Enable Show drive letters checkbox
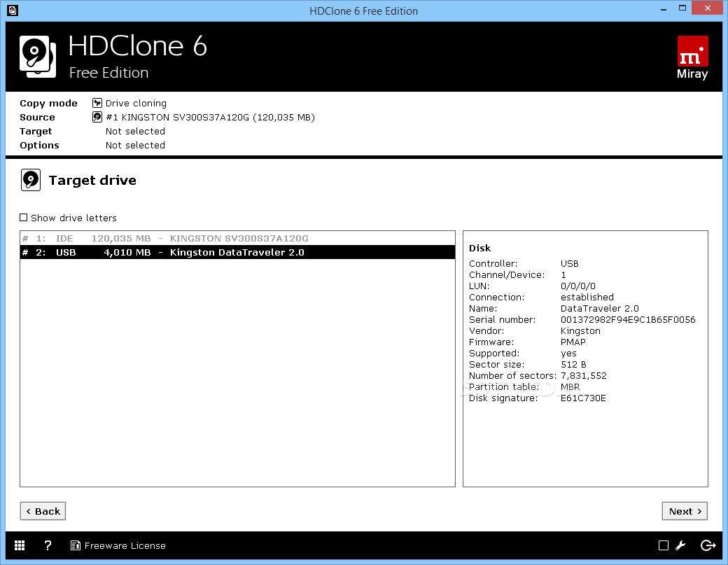The width and height of the screenshot is (728, 565). click(x=24, y=218)
